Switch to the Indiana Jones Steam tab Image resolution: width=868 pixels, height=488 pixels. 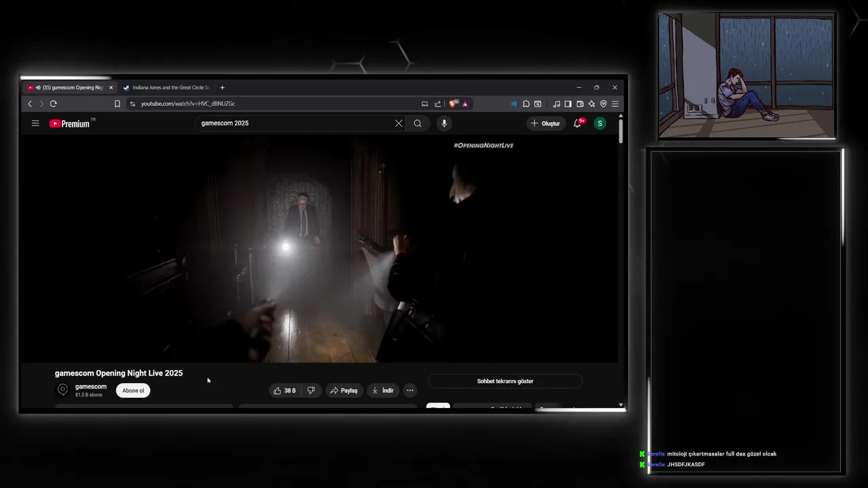(x=166, y=87)
